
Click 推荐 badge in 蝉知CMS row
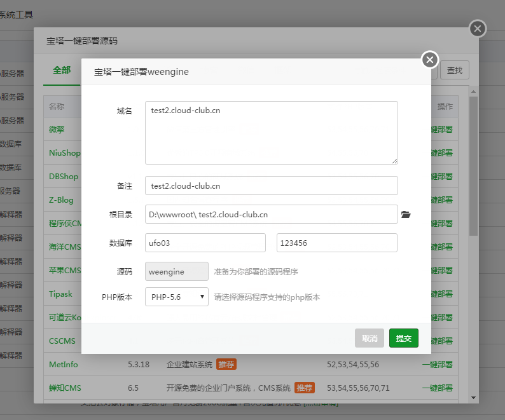(x=305, y=388)
